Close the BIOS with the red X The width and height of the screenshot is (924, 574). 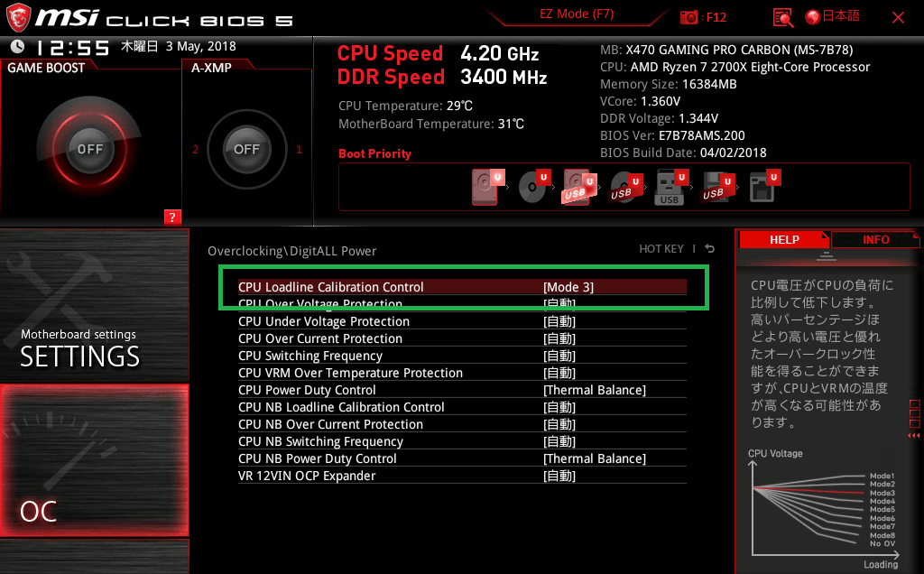(898, 18)
